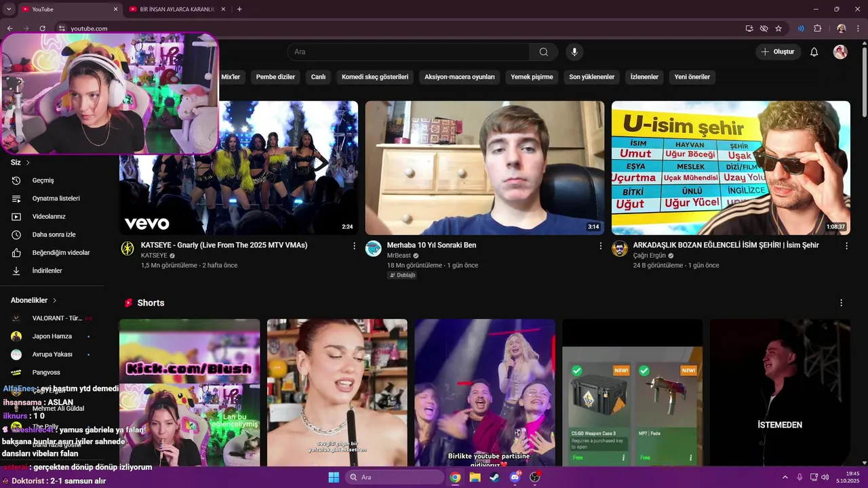The width and height of the screenshot is (868, 488).
Task: Switch to the second BİR İNSAN AYLARCA browser tab
Action: pos(176,9)
